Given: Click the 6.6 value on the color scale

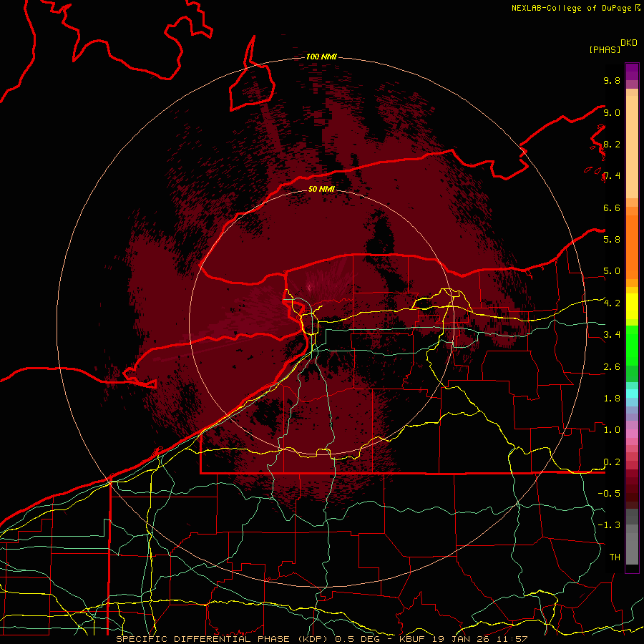Looking at the screenshot, I should coord(612,208).
